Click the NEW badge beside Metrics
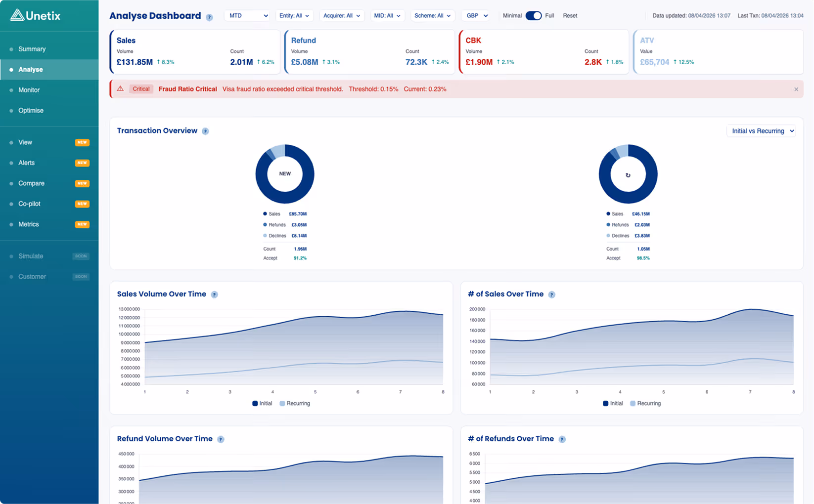Viewport: 814px width, 504px height. point(82,224)
